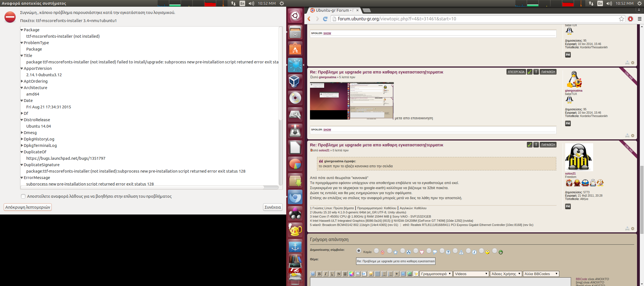Screen dimensions: 644x286
Task: Open Ubuntu Software Center from the launcher
Action: 295,49
